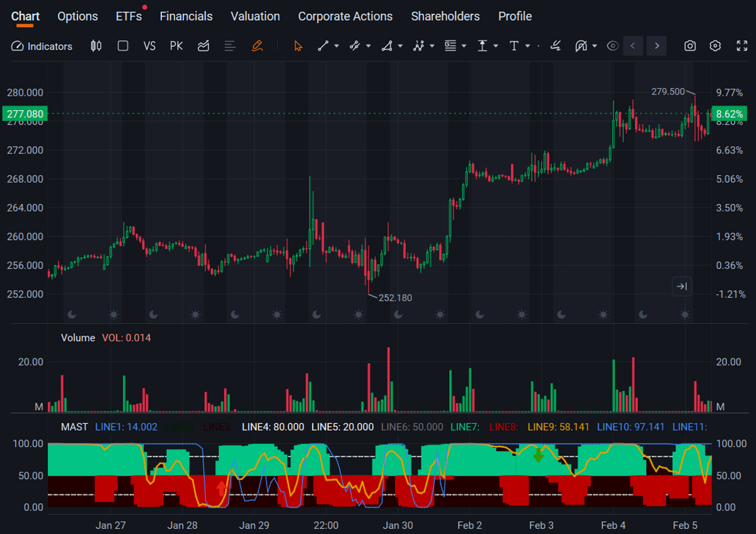Go to previous with left chevron
Image resolution: width=756 pixels, height=534 pixels.
(x=633, y=46)
